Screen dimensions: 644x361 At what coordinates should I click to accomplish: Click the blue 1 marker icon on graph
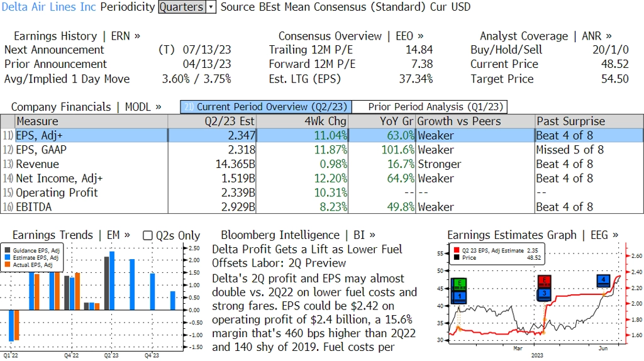point(459,296)
